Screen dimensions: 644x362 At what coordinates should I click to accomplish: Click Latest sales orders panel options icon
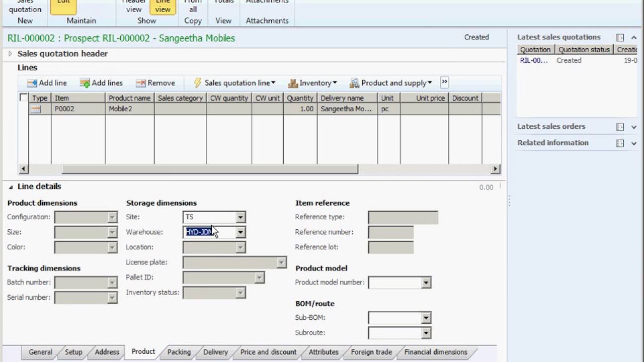(620, 127)
